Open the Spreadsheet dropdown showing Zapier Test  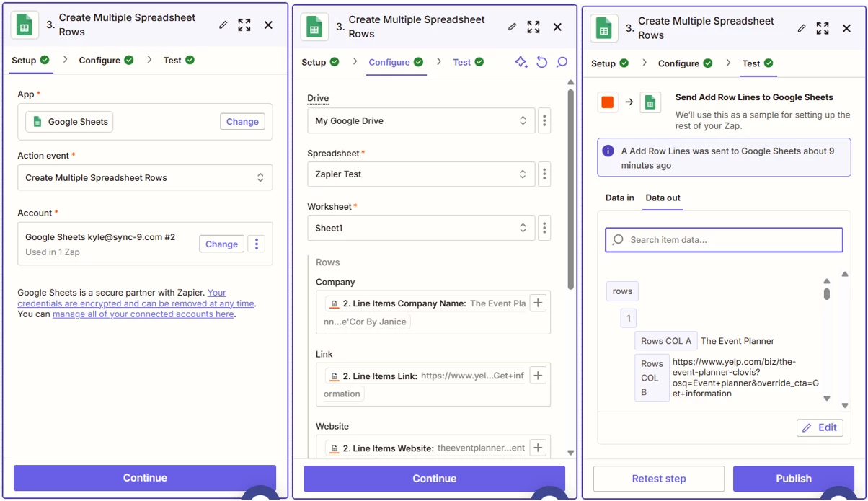coord(421,174)
